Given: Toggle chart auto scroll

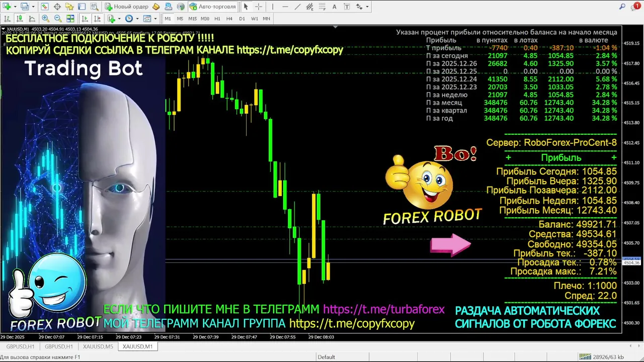Looking at the screenshot, I should click(x=85, y=19).
